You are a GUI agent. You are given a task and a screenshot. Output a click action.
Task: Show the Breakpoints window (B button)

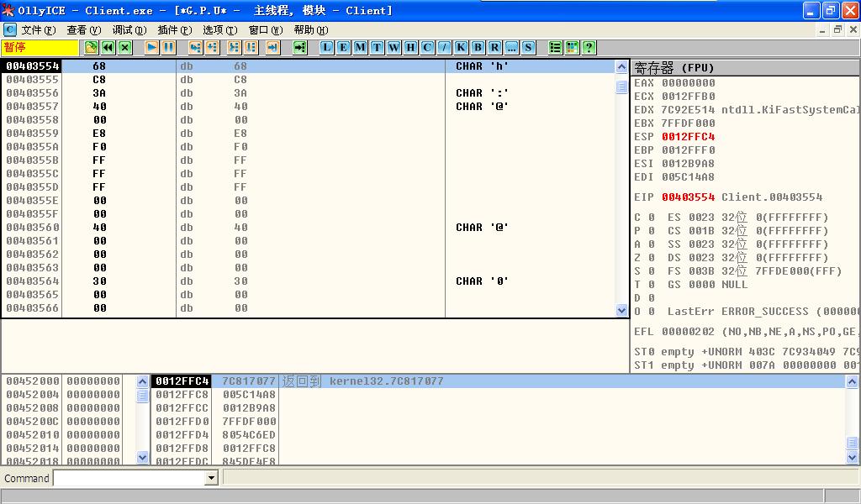coord(478,47)
